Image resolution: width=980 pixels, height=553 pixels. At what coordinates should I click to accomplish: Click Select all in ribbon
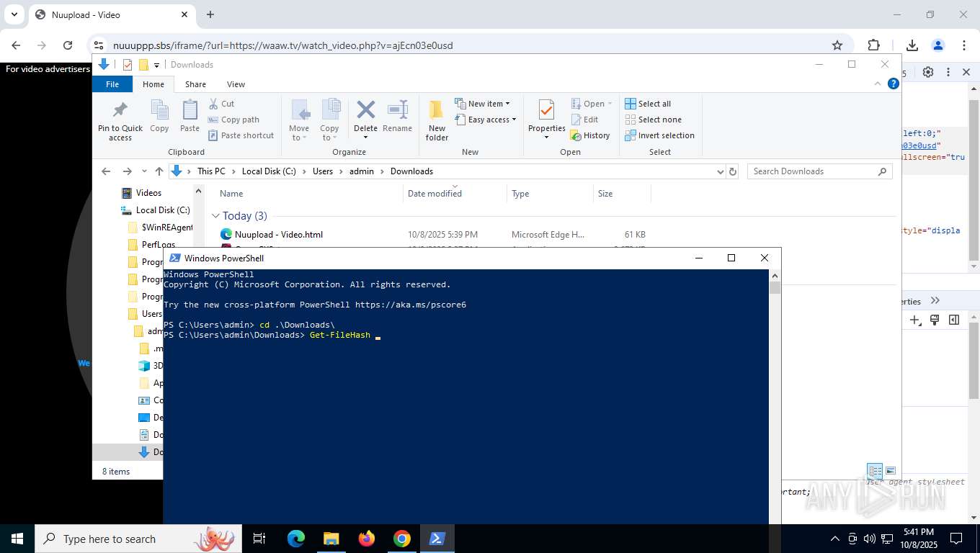coord(648,104)
